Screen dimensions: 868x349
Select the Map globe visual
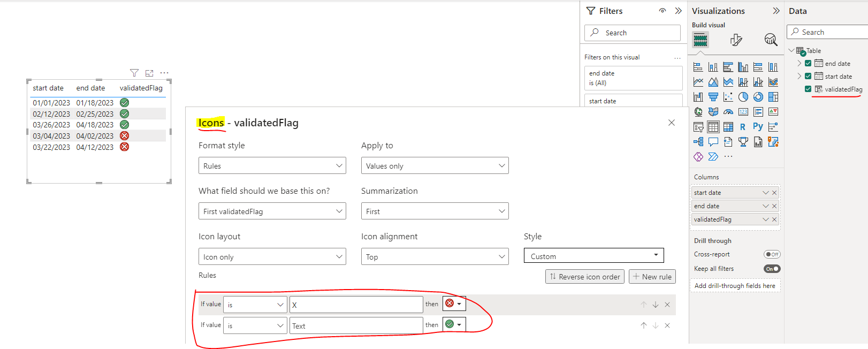pos(698,112)
